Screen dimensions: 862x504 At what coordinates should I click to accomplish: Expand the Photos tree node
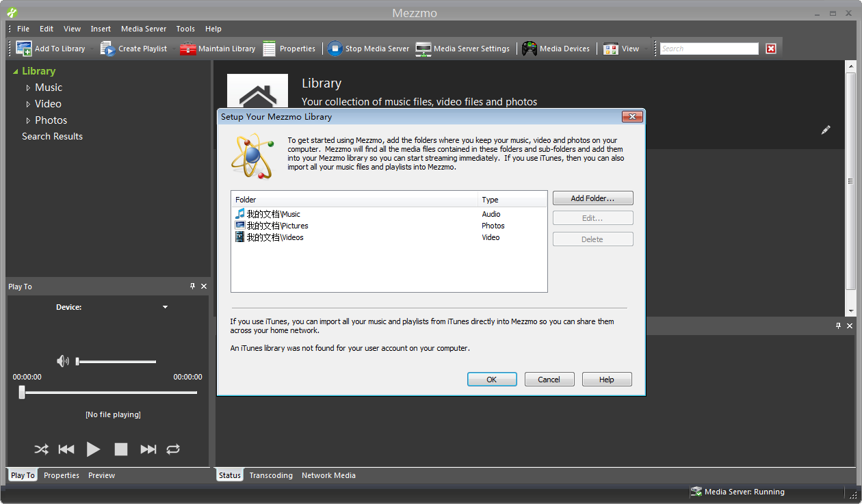coord(28,120)
